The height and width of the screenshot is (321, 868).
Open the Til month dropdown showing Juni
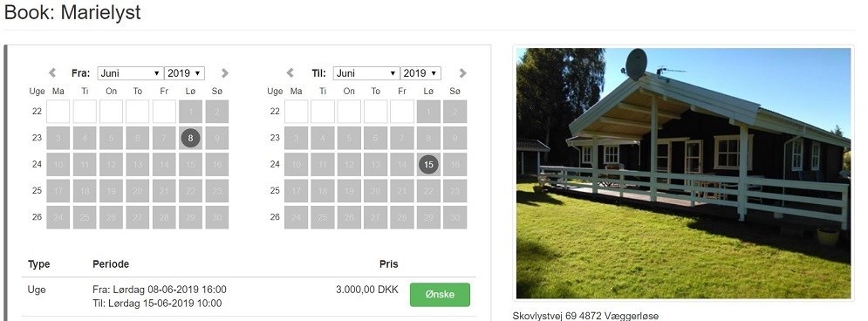point(366,73)
